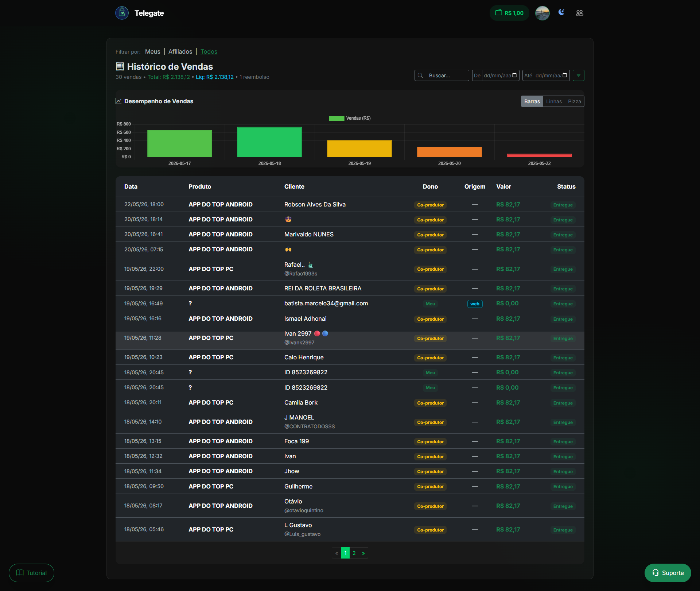Switch chart to Pizza view
Screen dimensions: 700x591
point(574,101)
